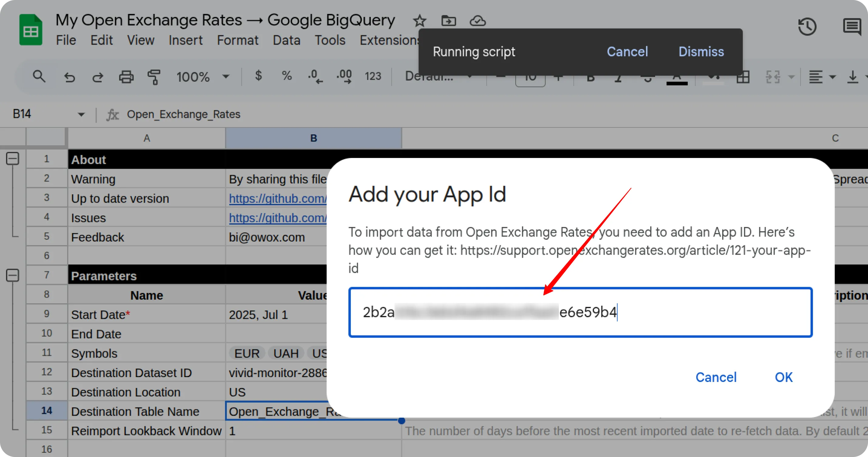The image size is (868, 457).
Task: Open the comments icon
Action: pyautogui.click(x=852, y=27)
